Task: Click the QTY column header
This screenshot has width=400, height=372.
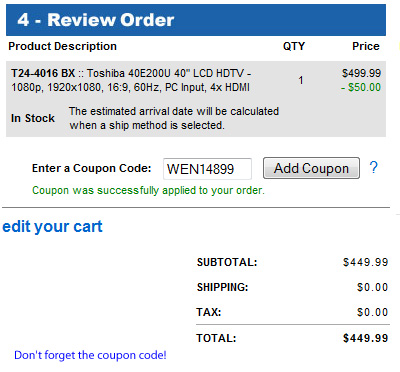Action: (x=294, y=46)
